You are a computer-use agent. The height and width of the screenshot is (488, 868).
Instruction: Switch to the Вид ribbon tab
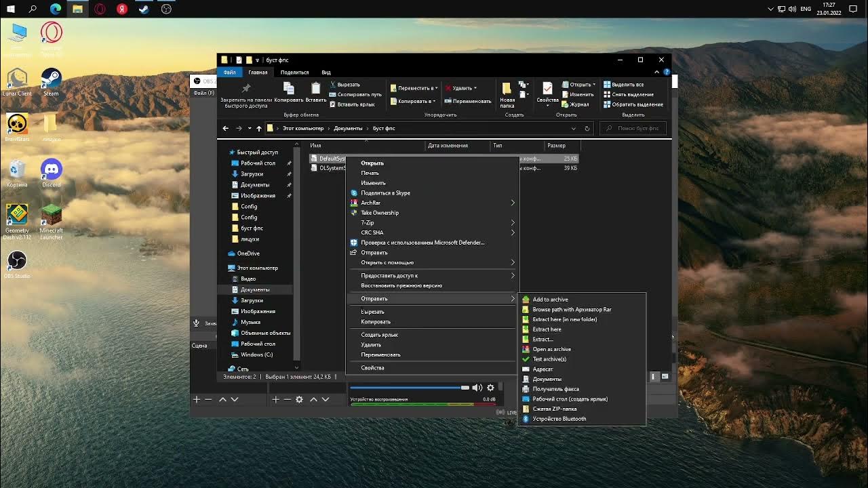click(x=326, y=72)
